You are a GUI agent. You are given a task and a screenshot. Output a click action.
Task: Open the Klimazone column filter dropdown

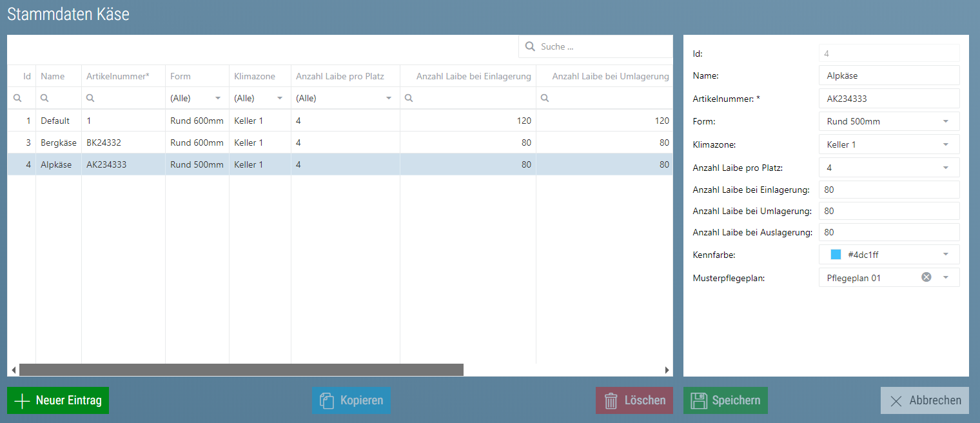[280, 98]
